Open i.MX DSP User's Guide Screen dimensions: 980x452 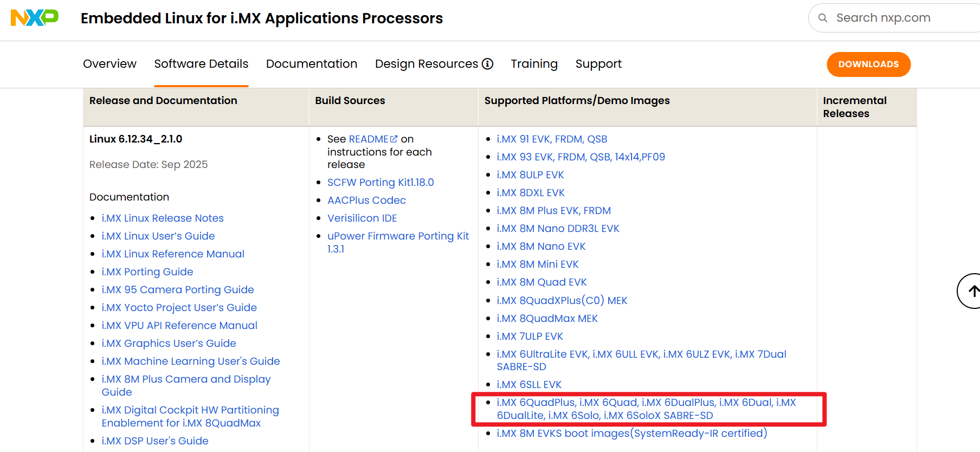pyautogui.click(x=155, y=441)
